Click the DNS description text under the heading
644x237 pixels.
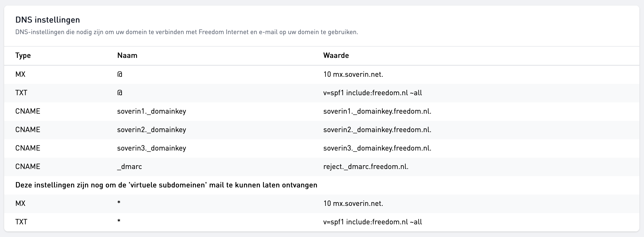[187, 32]
